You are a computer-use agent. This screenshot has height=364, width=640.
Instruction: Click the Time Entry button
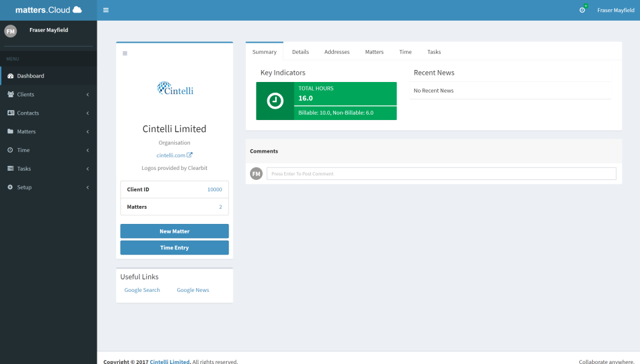click(x=174, y=247)
